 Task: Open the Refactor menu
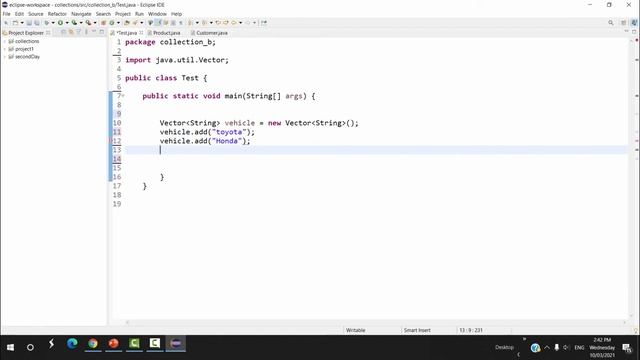tap(57, 14)
